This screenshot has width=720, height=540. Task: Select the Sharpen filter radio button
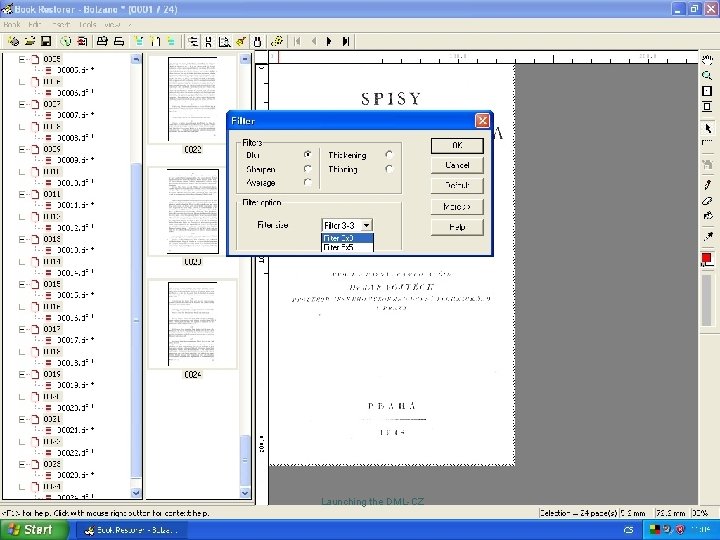pos(307,169)
